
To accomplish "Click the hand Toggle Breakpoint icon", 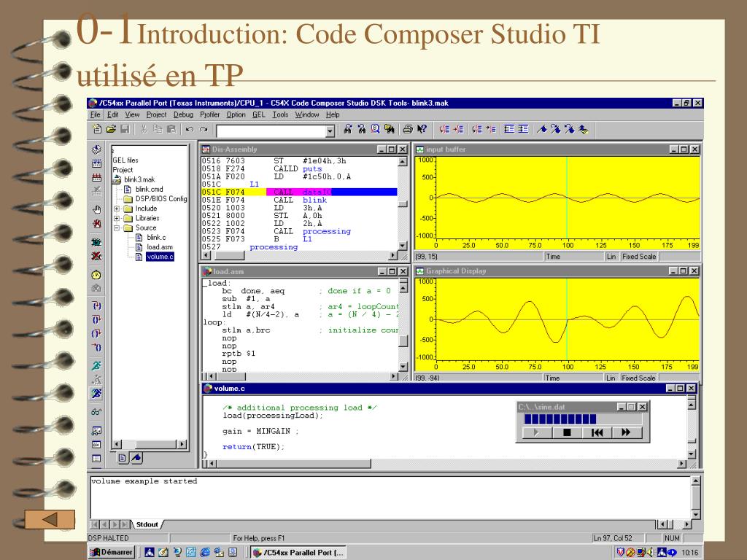I will 97,209.
